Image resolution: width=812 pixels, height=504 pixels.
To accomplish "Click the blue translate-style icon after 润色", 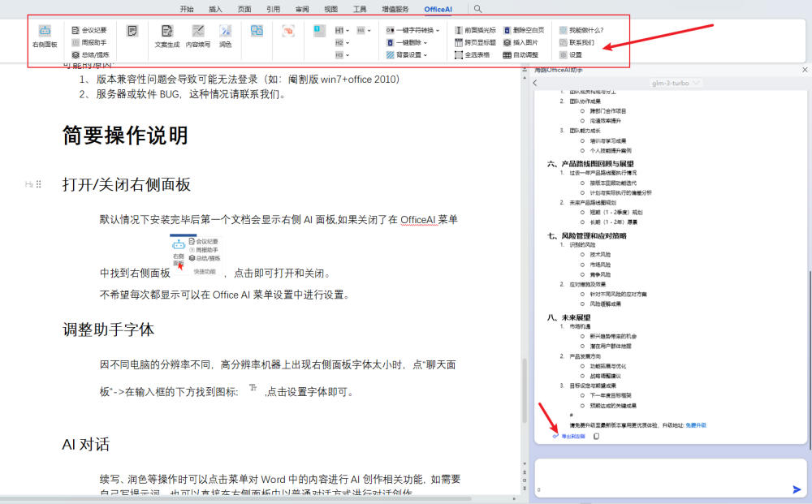I will click(257, 31).
